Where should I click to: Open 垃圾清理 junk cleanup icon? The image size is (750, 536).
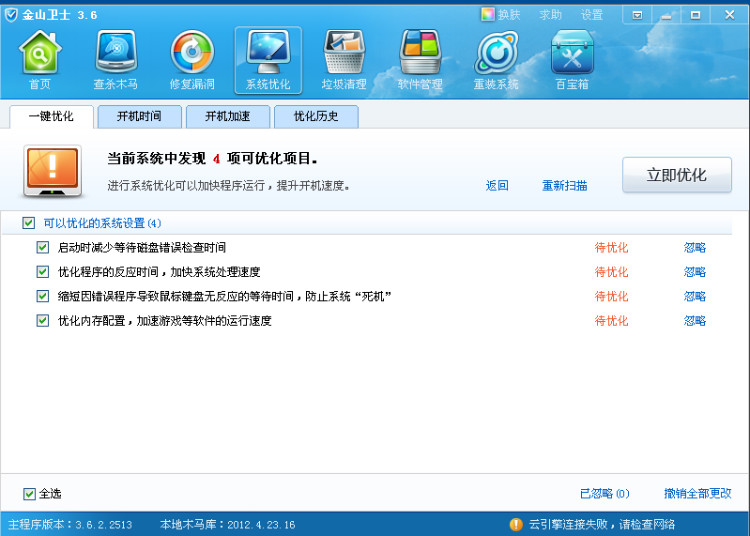click(344, 60)
